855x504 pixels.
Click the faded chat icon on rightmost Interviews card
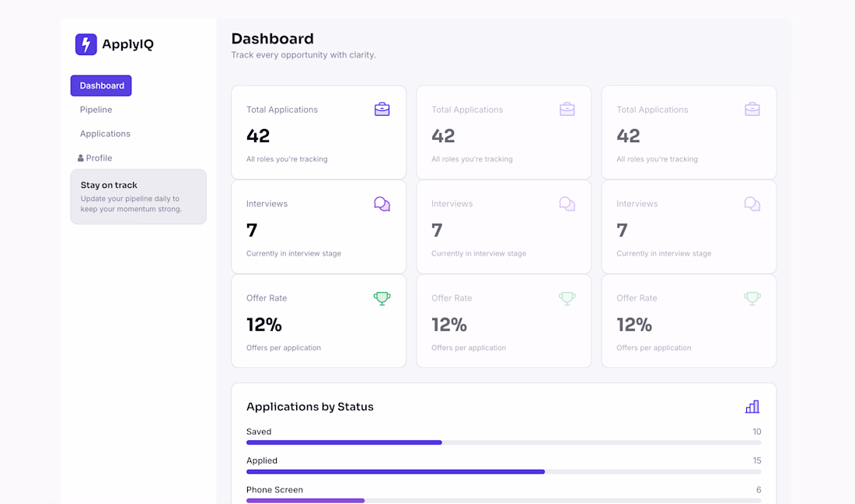click(x=752, y=203)
